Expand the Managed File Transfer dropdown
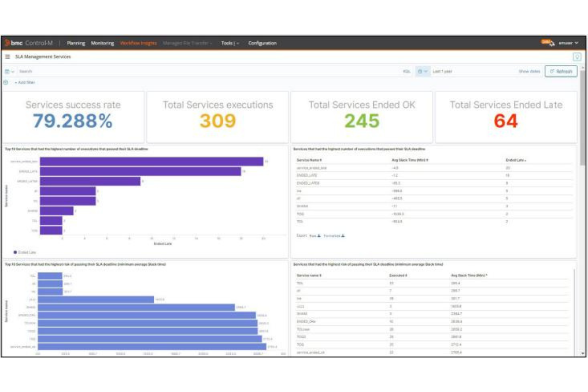 (x=187, y=43)
